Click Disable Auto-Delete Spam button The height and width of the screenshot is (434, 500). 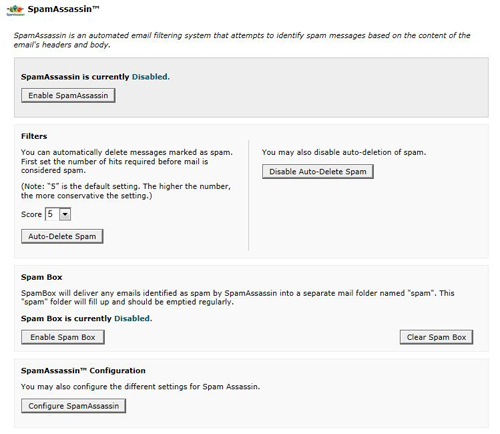point(318,171)
